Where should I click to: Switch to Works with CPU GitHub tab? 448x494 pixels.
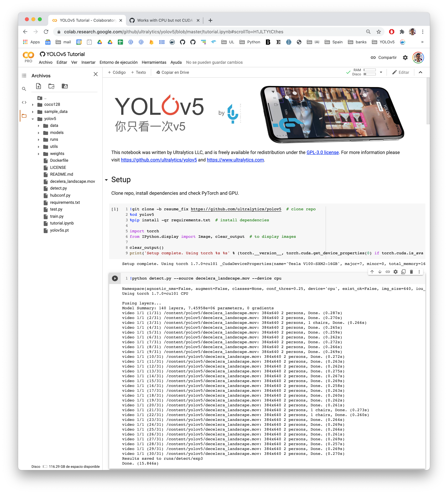(165, 20)
